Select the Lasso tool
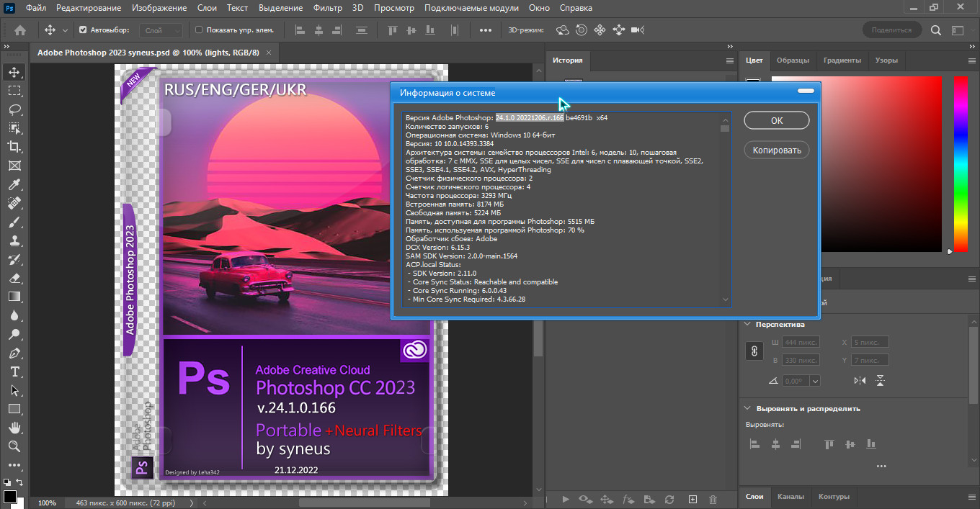Image resolution: width=980 pixels, height=509 pixels. 14,109
